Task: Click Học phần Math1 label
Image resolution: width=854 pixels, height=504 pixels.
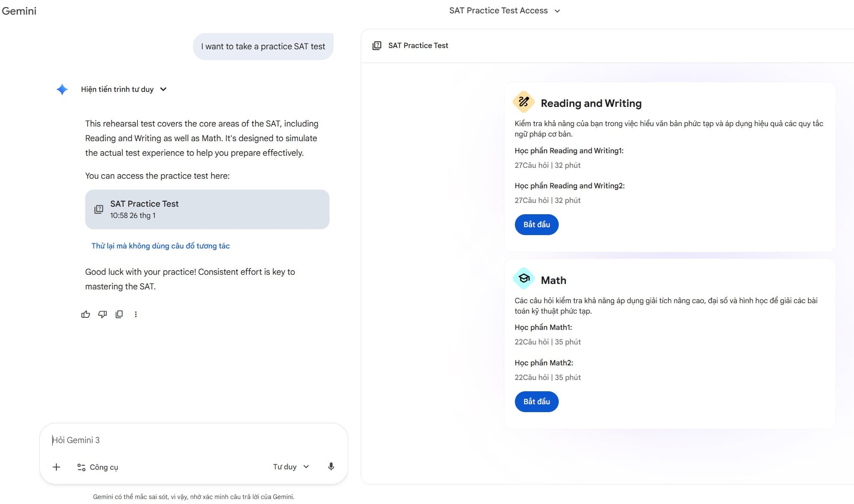Action: 543,327
